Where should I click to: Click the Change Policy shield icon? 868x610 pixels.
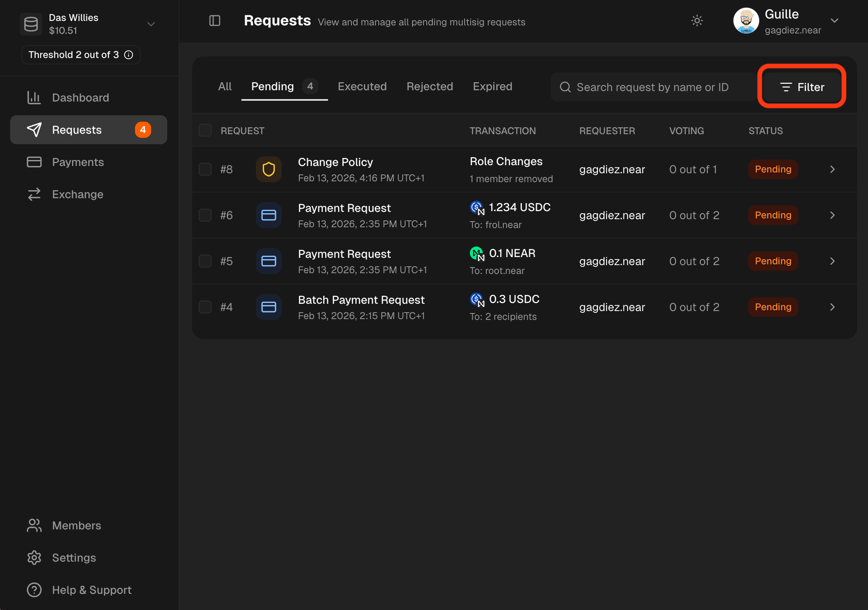tap(268, 169)
